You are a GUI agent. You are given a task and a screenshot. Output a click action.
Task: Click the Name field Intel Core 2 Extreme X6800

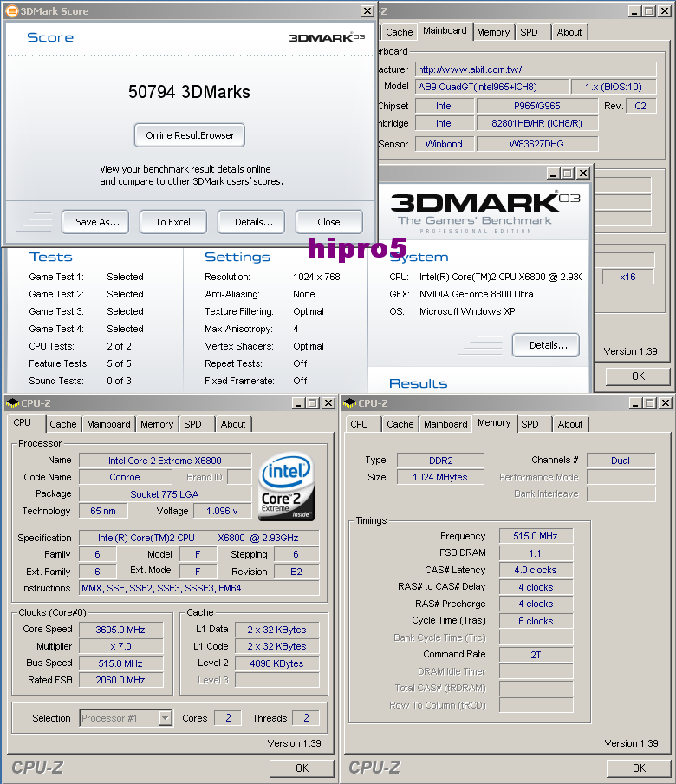(165, 461)
